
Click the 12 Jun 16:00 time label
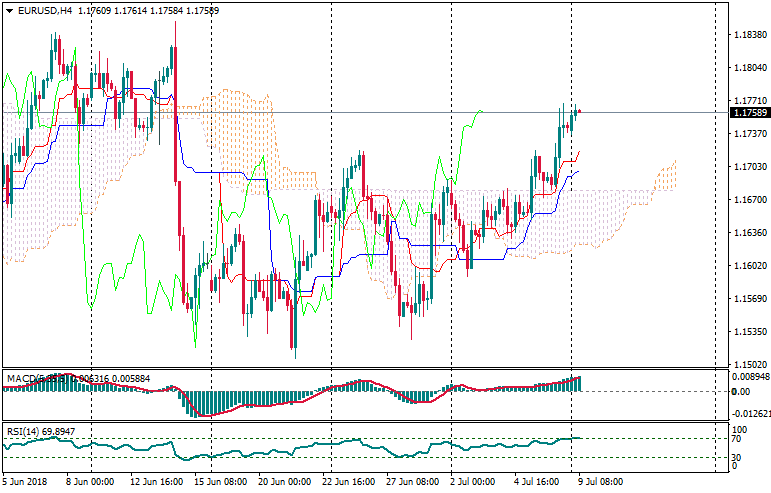coord(153,481)
